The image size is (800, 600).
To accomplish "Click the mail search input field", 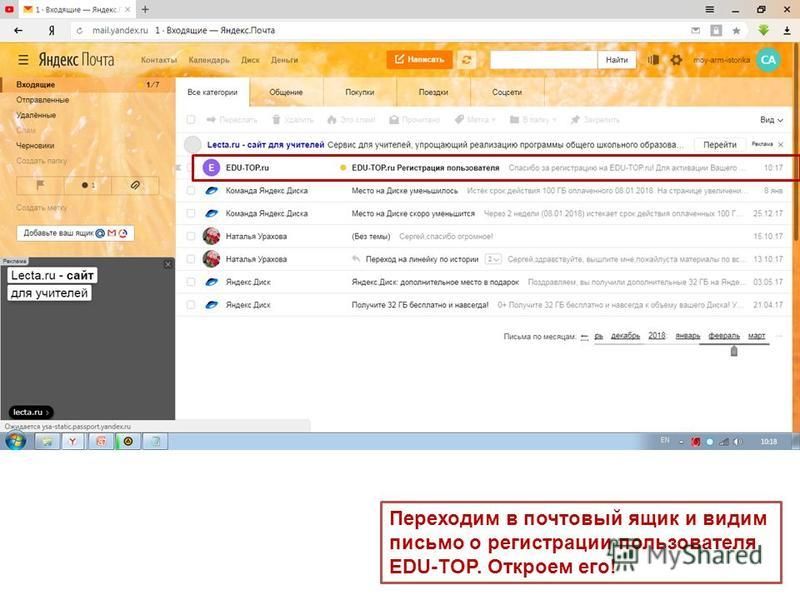I will click(543, 60).
